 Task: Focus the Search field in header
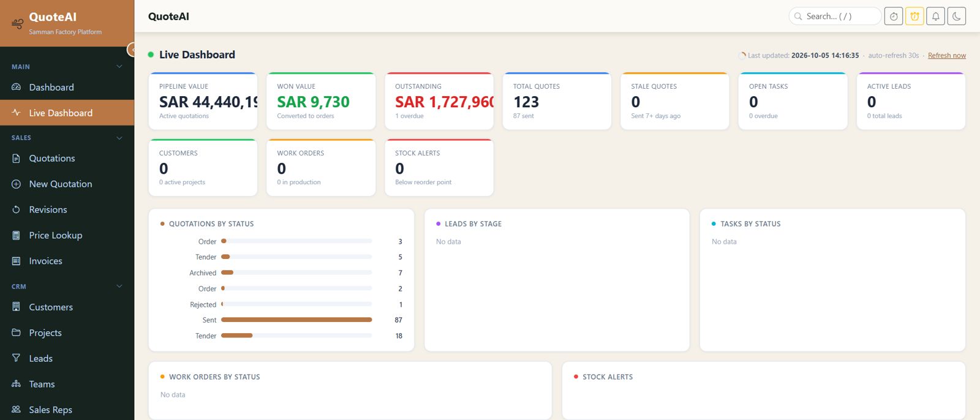pos(835,17)
